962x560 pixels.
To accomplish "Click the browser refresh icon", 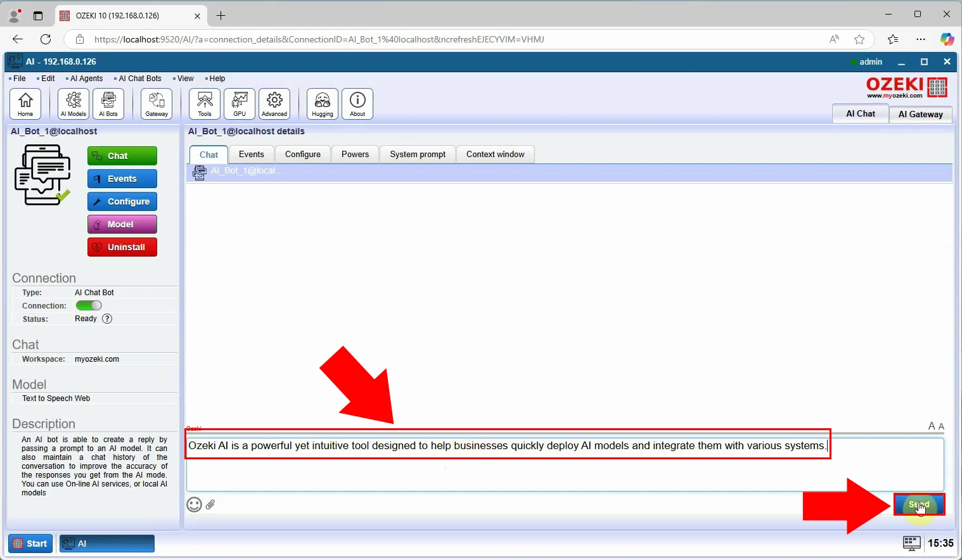I will 46,39.
